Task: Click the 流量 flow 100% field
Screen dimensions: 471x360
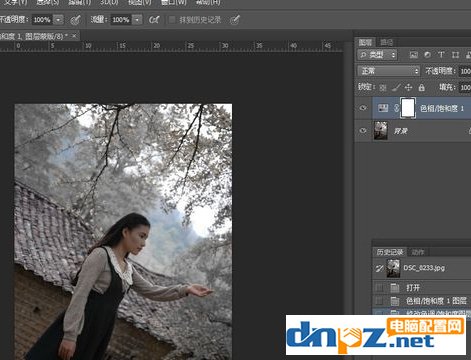Action: click(121, 20)
